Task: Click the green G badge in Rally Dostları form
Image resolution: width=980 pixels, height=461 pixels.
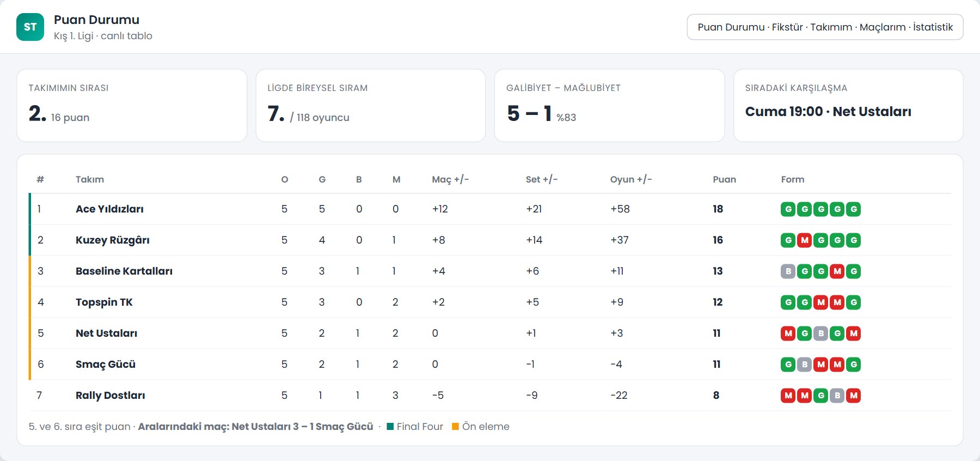Action: click(820, 395)
